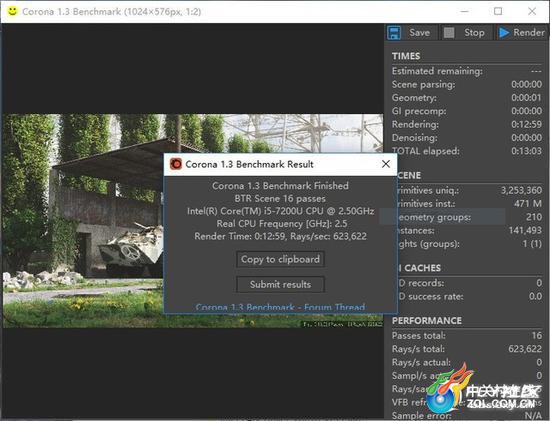
Task: Click primitives inst. value 471 M
Action: pyautogui.click(x=528, y=204)
